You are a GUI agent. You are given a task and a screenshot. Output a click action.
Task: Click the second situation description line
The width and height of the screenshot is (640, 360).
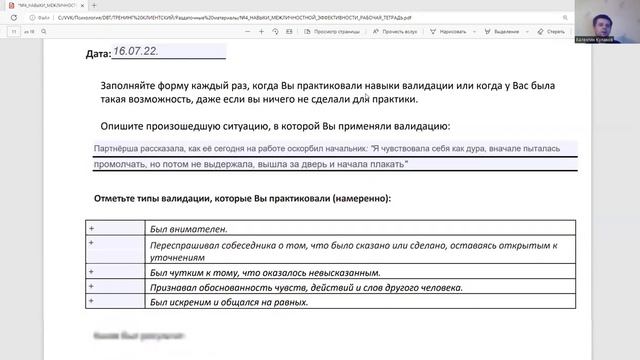(335, 164)
